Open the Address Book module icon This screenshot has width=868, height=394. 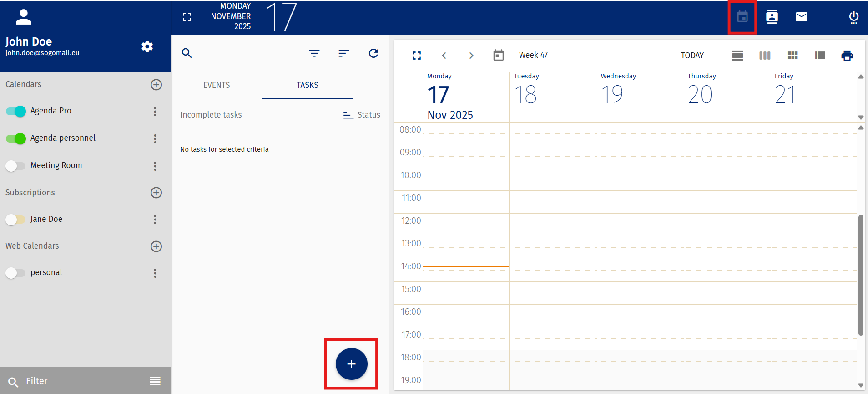coord(772,17)
